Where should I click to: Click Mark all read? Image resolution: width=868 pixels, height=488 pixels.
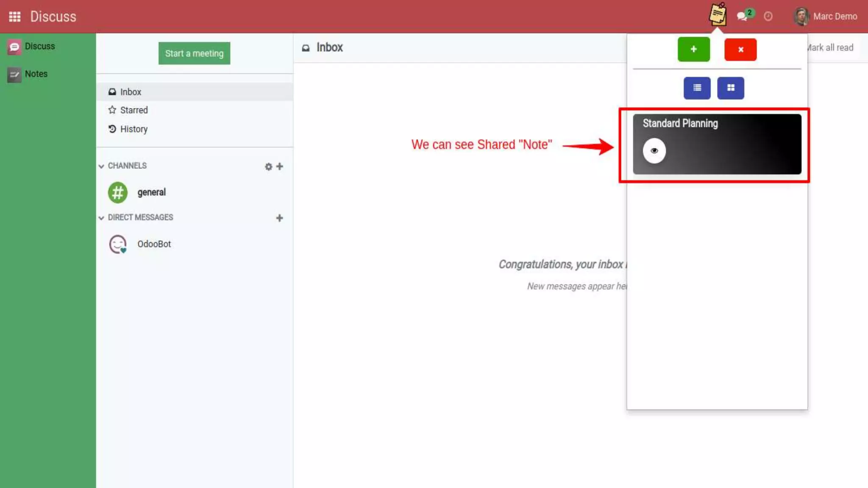[x=831, y=48]
